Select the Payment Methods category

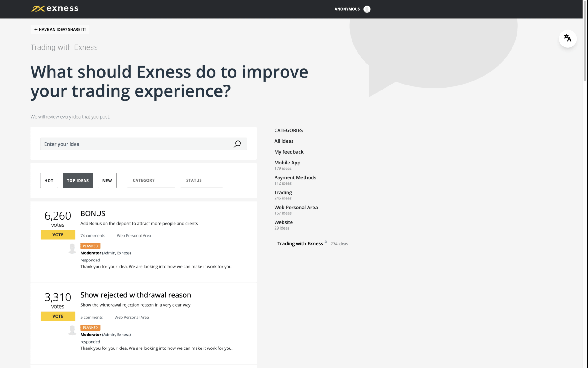tap(295, 177)
